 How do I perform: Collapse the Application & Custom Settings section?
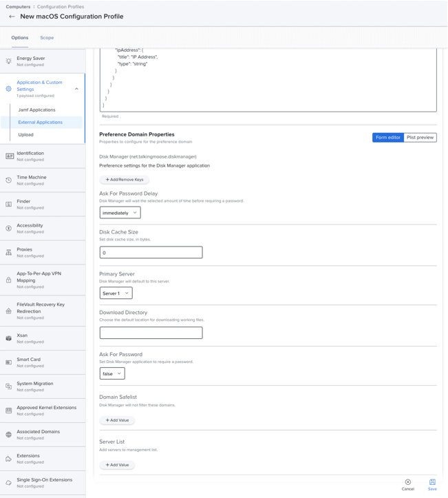[x=76, y=89]
